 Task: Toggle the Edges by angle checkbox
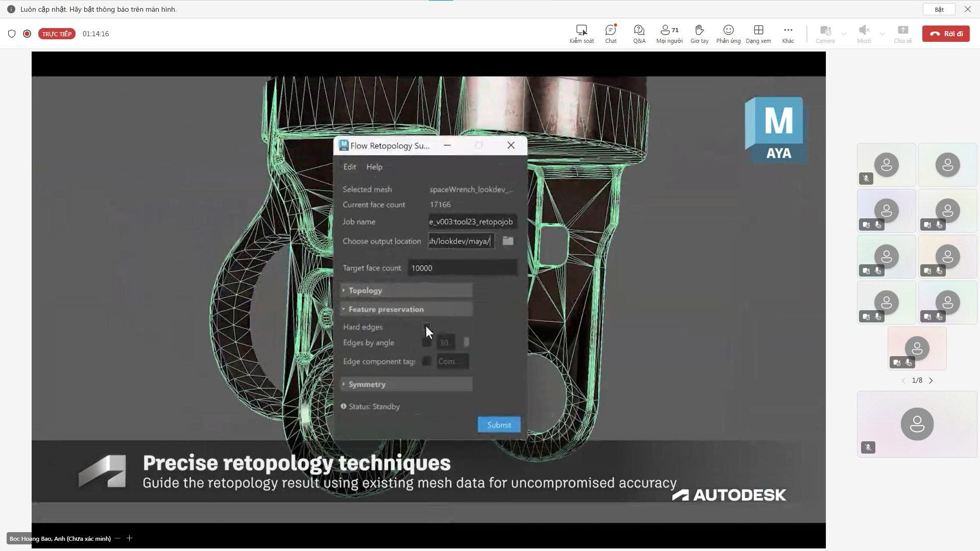pos(427,342)
